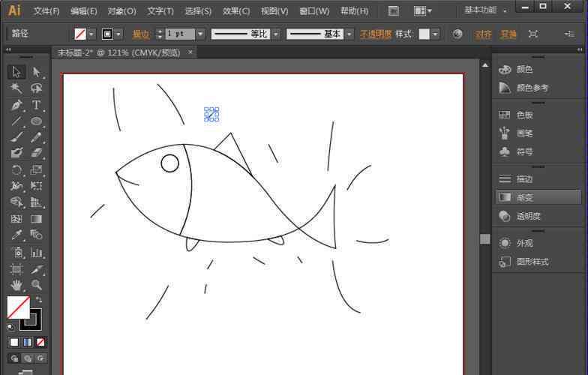Viewport: 588px width, 375px height.
Task: Open the Object menu
Action: coord(121,11)
